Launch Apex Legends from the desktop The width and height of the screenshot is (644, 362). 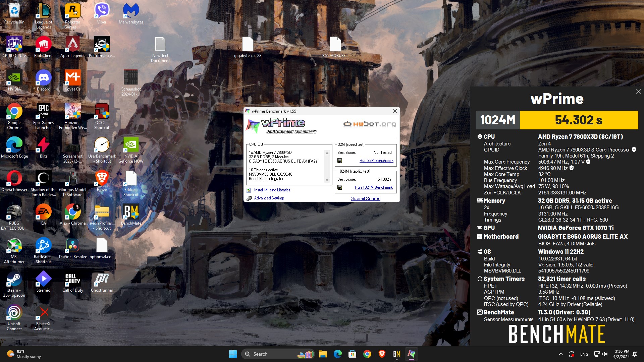72,47
